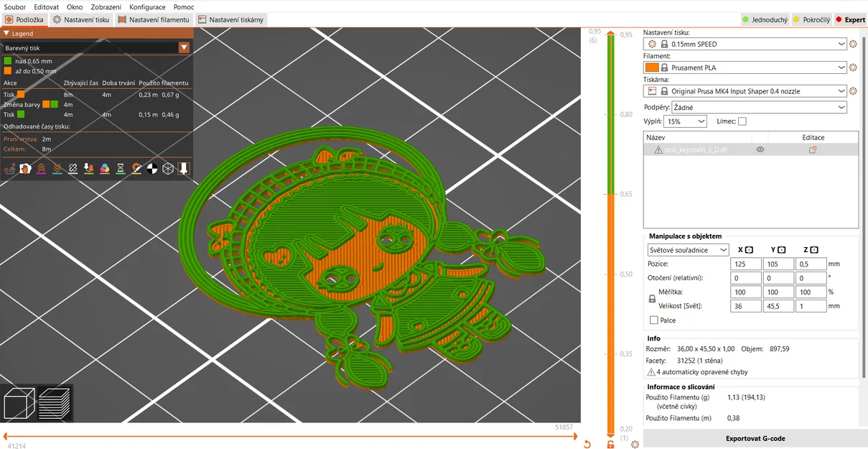Open Výplň 15% infill dropdown

click(686, 121)
